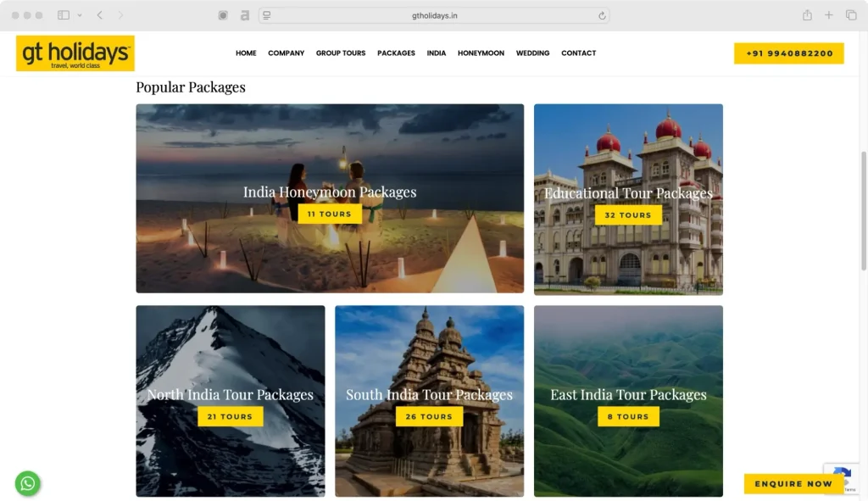Click the Popular Packages heading
This screenshot has width=868, height=501.
point(191,87)
